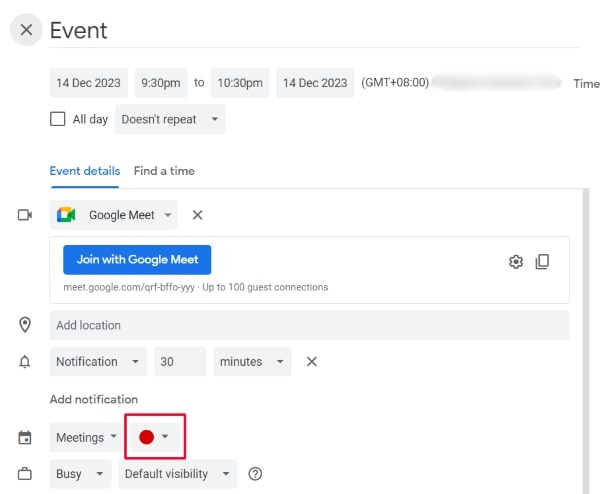Switch to the Find a time tab
The height and width of the screenshot is (494, 600).
tap(164, 171)
